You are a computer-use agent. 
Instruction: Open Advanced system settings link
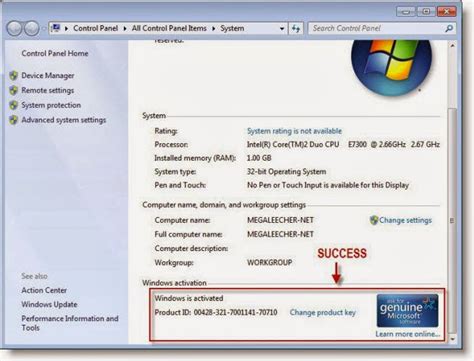tap(64, 120)
